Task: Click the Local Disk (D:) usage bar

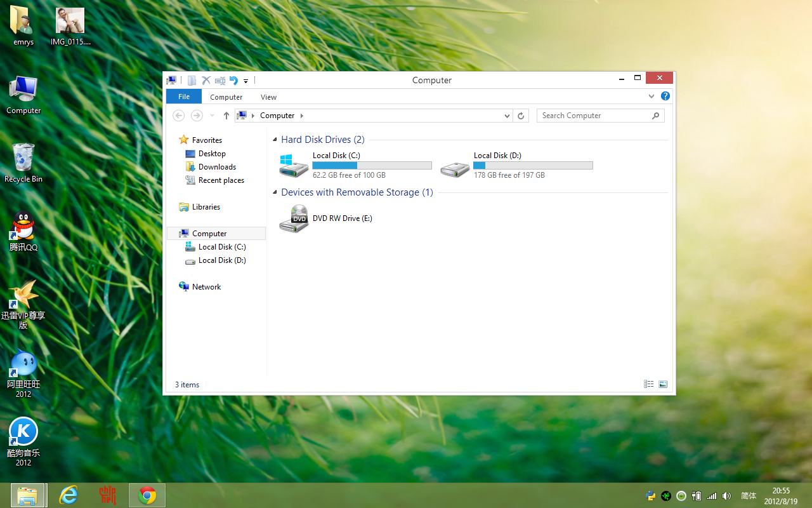Action: tap(533, 165)
